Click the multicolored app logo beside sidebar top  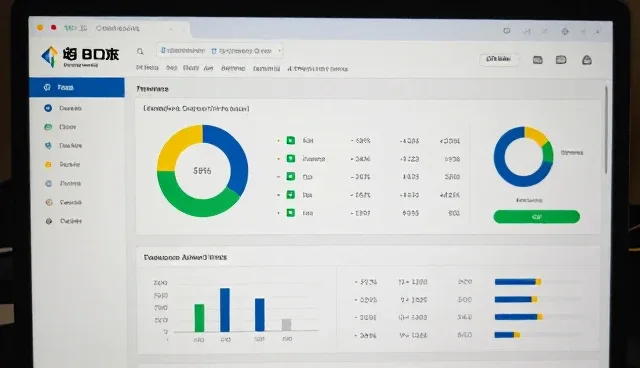coord(49,57)
